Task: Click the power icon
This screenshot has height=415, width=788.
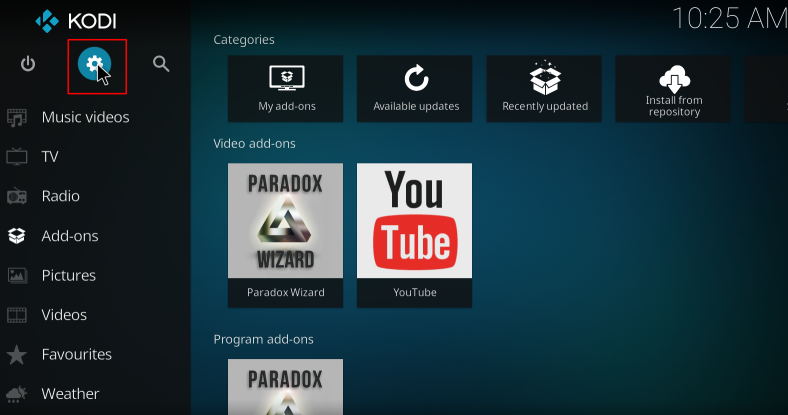Action: (28, 64)
